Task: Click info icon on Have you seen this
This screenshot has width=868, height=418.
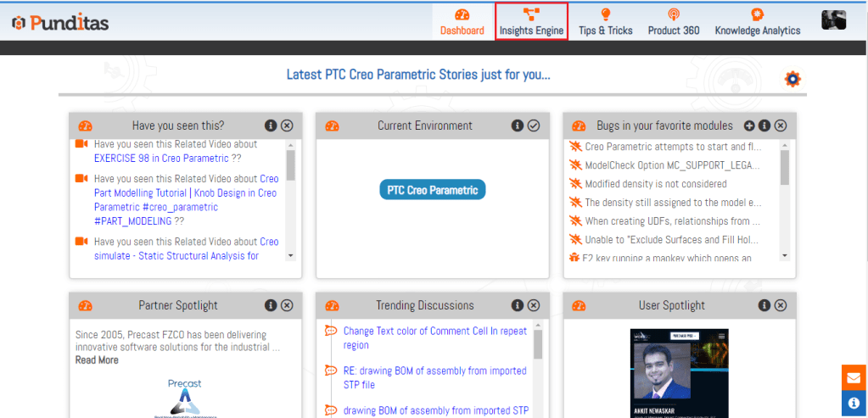Action: 271,125
